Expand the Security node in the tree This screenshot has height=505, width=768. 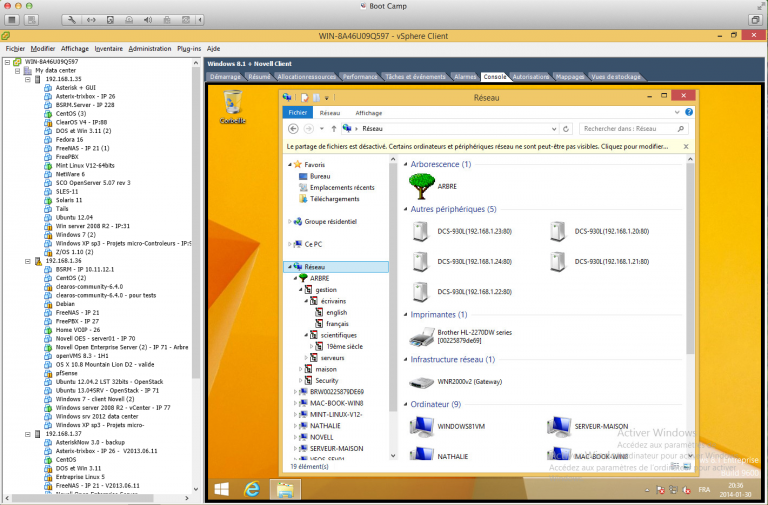301,381
